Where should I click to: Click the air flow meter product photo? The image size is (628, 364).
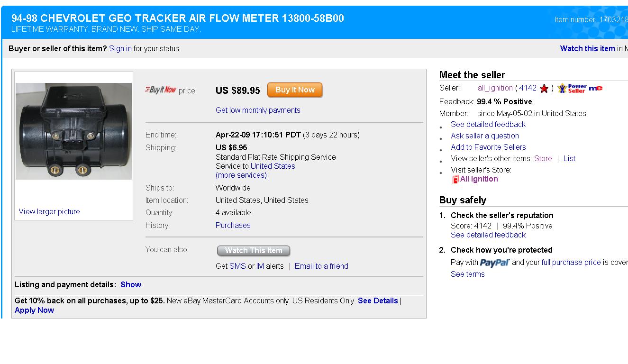pos(73,131)
